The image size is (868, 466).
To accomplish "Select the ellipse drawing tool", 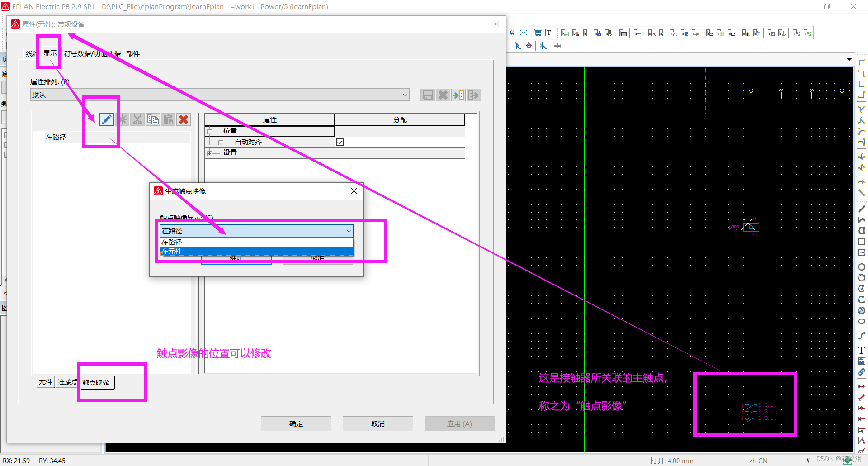I will point(862,321).
